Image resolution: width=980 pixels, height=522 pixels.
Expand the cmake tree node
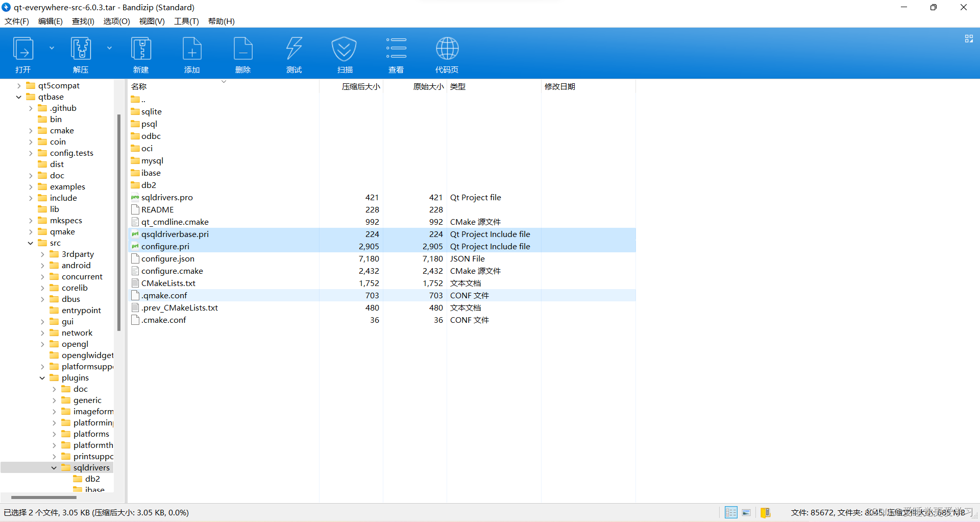point(31,131)
